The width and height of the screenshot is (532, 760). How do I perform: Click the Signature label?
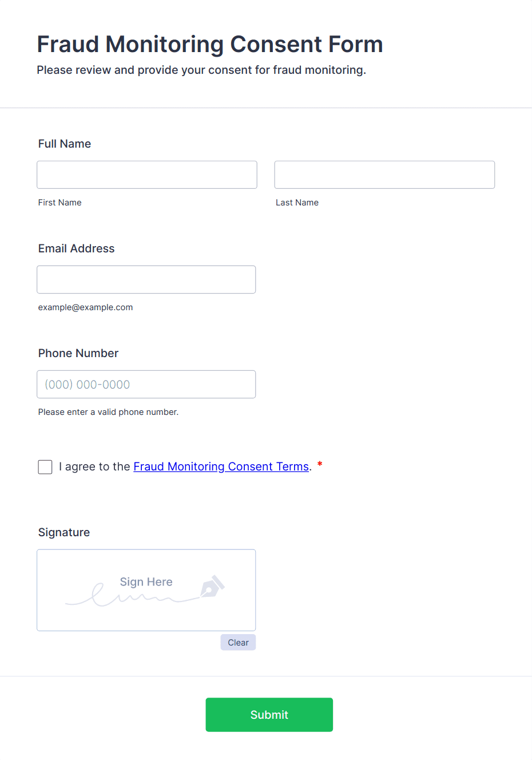64,532
